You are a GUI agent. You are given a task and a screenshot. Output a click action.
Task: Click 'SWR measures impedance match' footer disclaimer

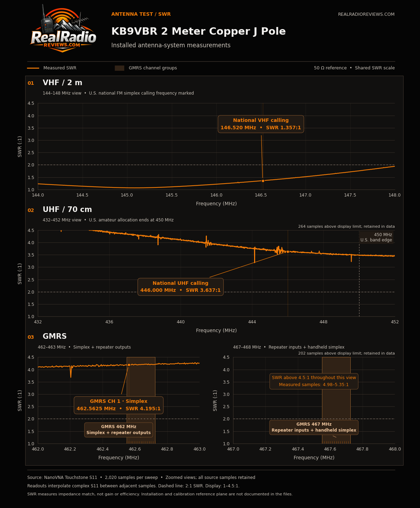pos(160,494)
